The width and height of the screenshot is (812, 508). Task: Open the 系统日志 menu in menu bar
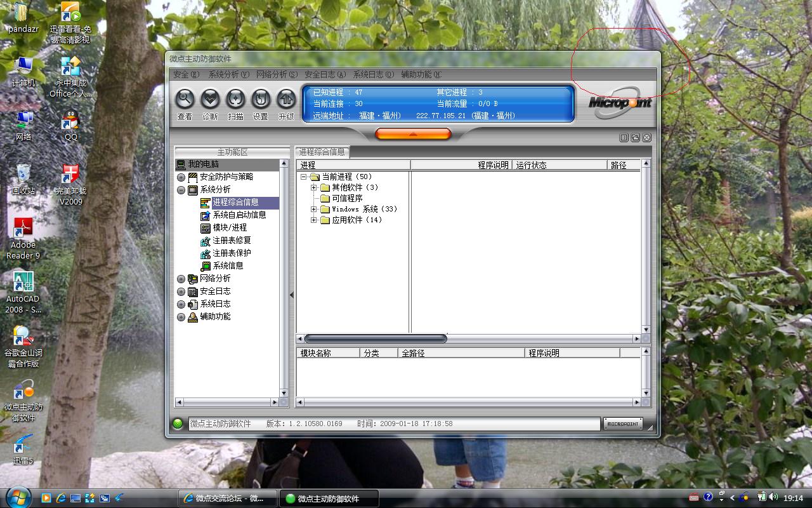tap(373, 74)
